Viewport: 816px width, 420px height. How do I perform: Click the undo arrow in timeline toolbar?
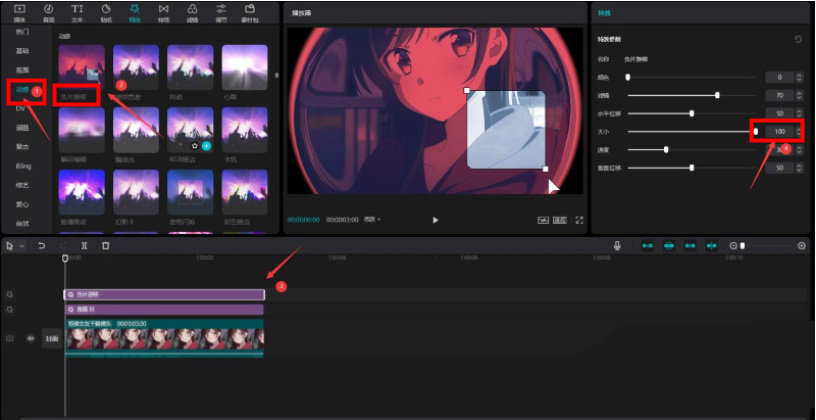click(x=41, y=246)
